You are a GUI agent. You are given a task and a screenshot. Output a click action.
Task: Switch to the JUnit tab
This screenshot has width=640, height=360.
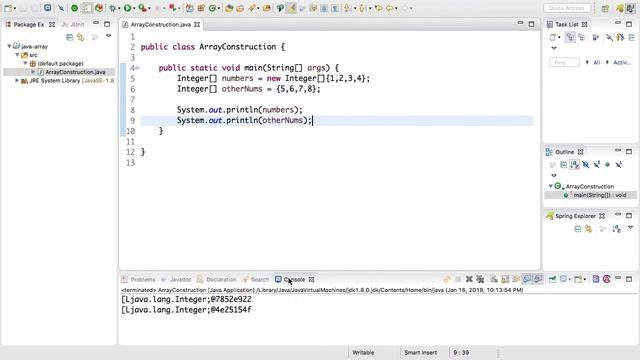point(73,24)
